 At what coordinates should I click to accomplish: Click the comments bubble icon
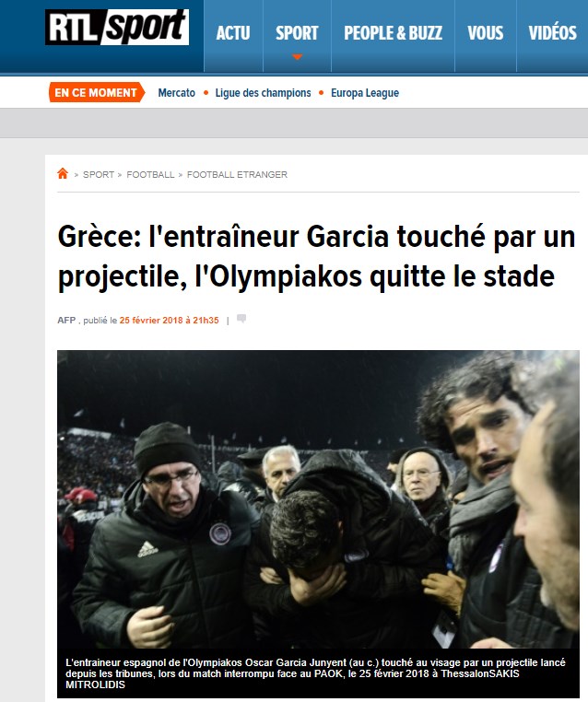pyautogui.click(x=241, y=319)
